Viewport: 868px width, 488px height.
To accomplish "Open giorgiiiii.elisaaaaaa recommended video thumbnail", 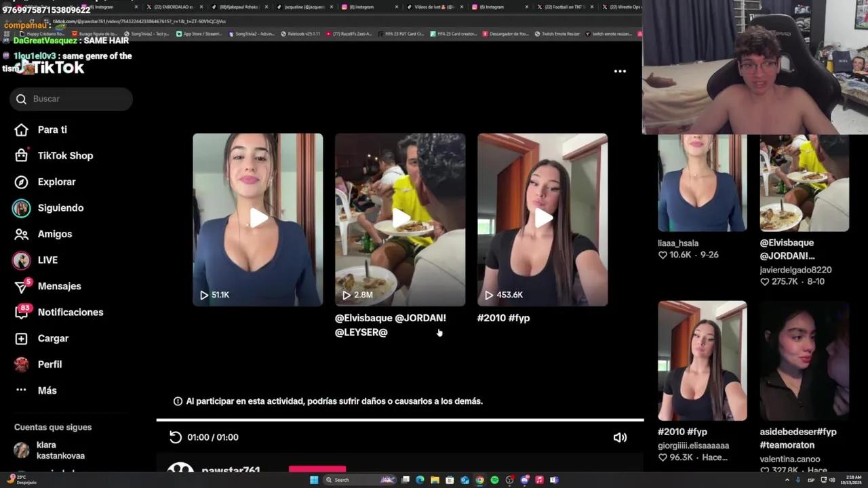I will click(x=702, y=361).
